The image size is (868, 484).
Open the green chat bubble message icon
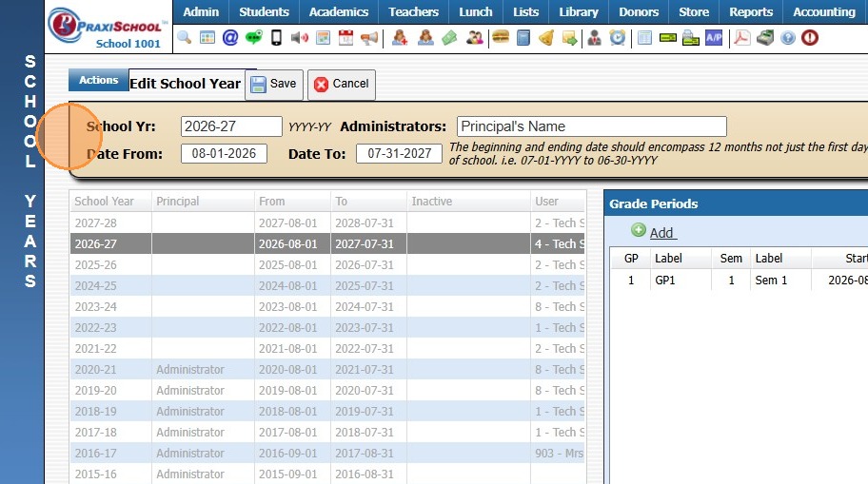point(253,38)
